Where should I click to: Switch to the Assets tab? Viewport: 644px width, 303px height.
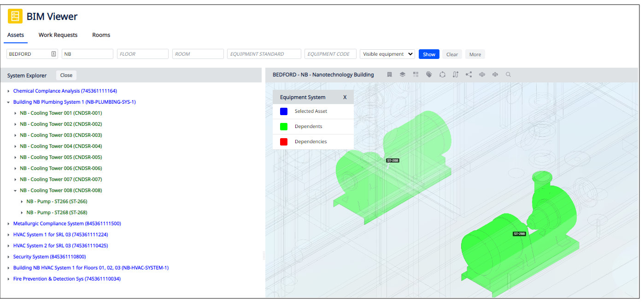pos(16,35)
